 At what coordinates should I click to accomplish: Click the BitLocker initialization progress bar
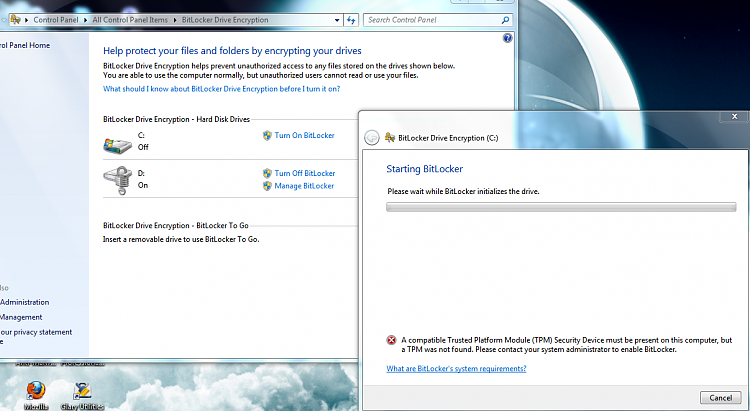tap(561, 207)
